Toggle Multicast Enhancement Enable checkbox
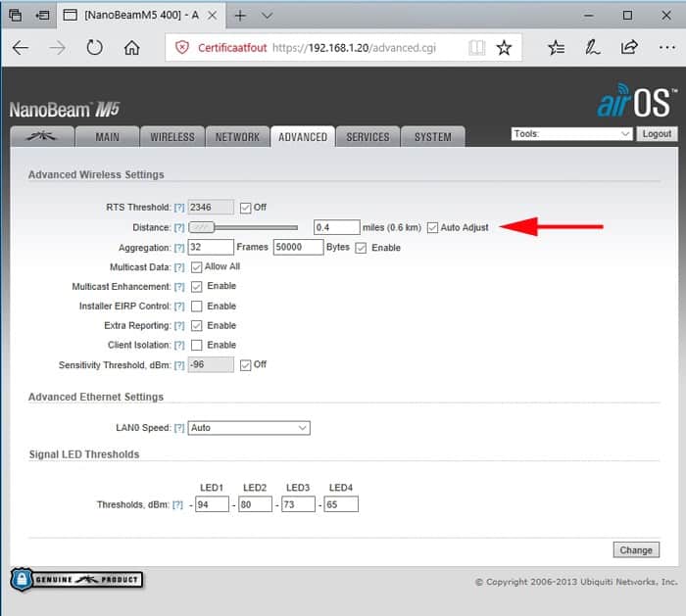The image size is (686, 616). click(x=196, y=287)
